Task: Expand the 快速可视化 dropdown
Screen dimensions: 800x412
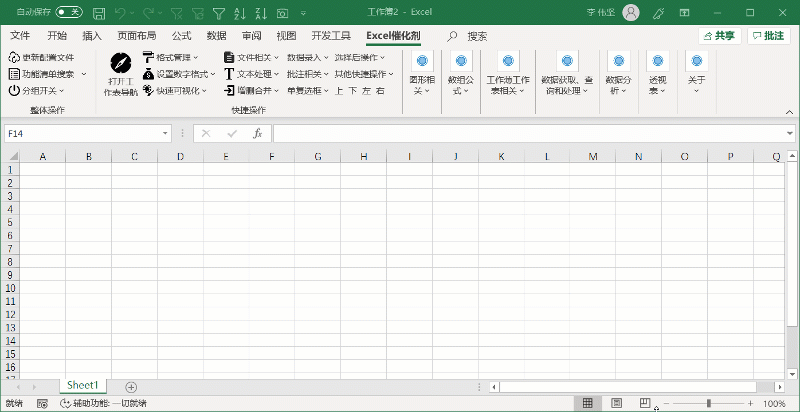Action: (x=204, y=91)
